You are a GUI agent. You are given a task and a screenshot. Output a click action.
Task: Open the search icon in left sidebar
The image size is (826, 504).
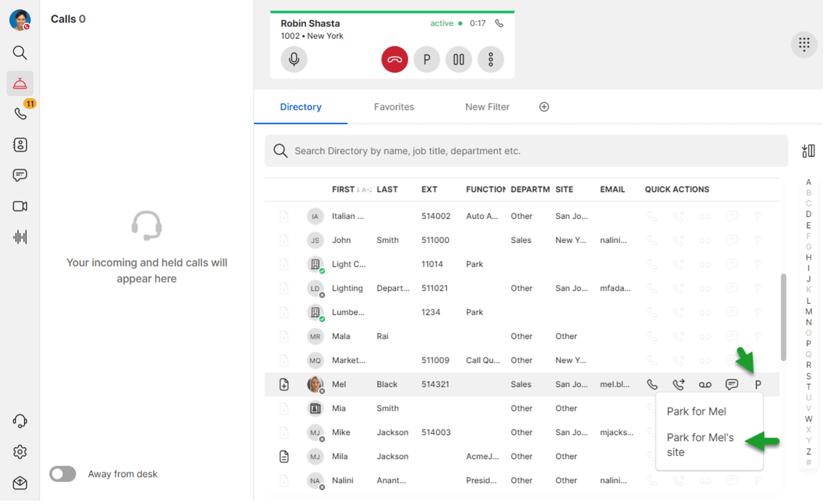20,52
